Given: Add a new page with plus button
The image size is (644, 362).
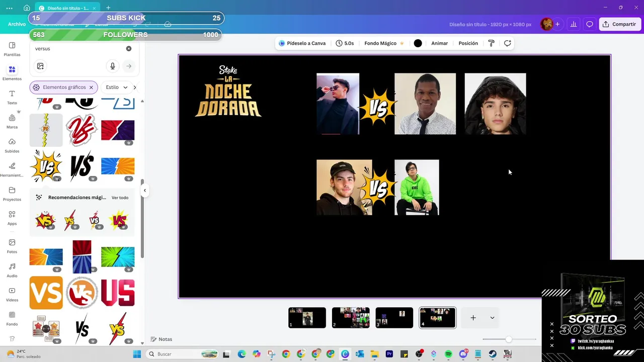Looking at the screenshot, I should click(x=473, y=318).
